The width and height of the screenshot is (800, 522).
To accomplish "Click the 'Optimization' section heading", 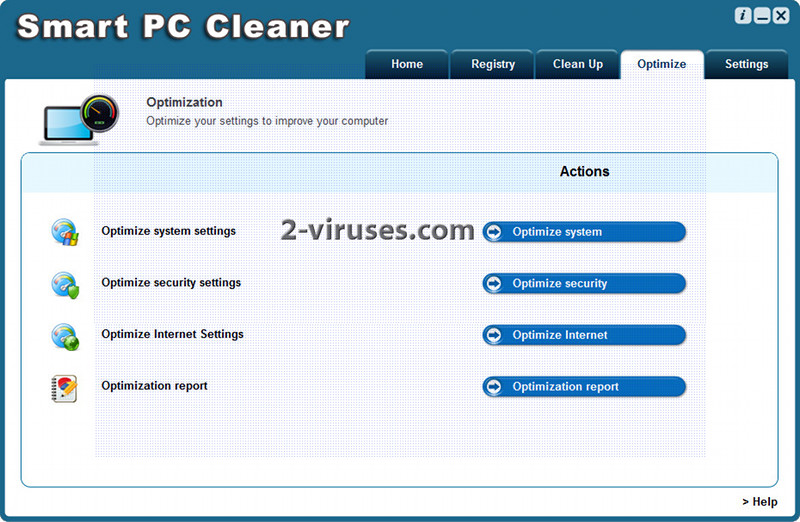I will pyautogui.click(x=184, y=102).
